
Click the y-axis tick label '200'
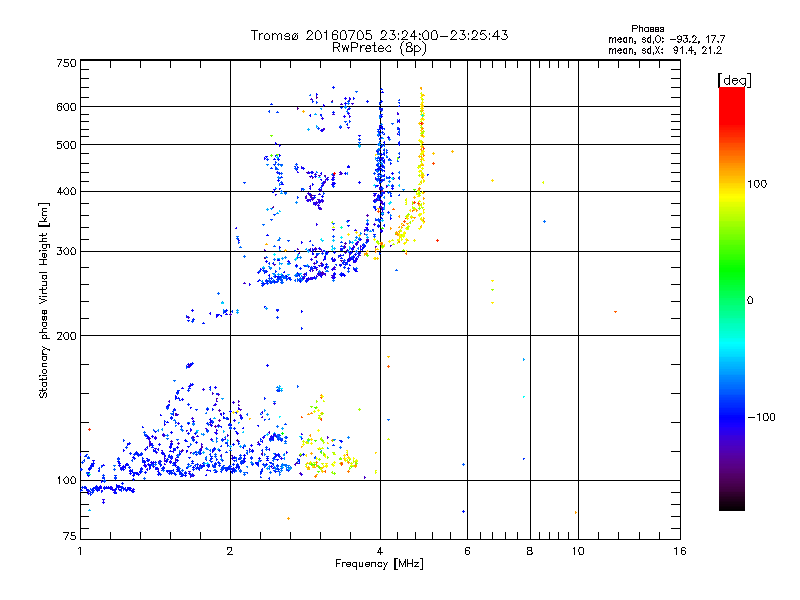pos(66,336)
